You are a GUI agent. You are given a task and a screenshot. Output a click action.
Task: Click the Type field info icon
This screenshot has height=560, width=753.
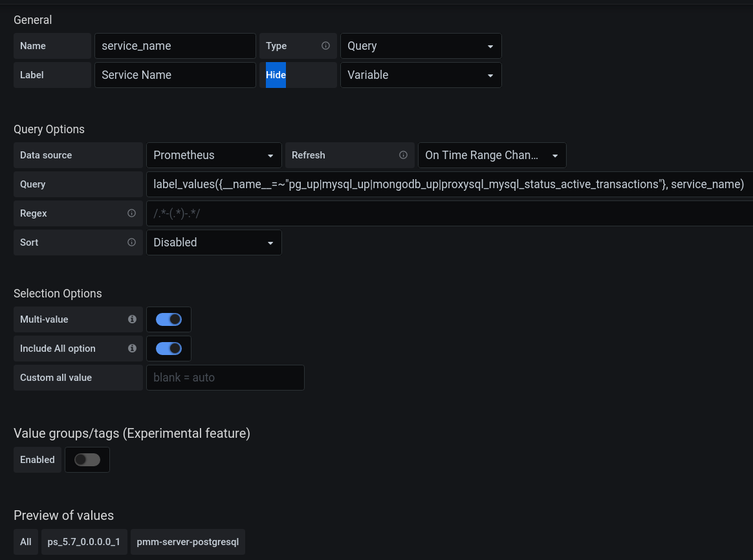pyautogui.click(x=325, y=46)
